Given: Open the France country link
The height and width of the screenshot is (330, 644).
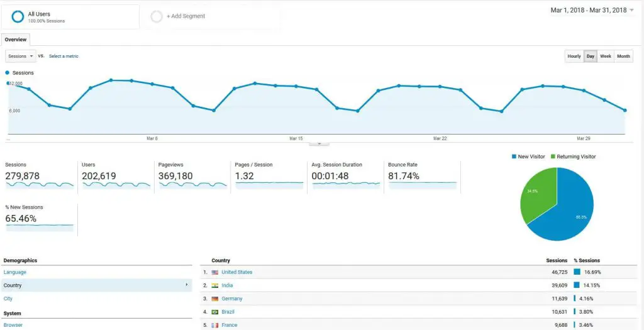Looking at the screenshot, I should click(x=229, y=325).
